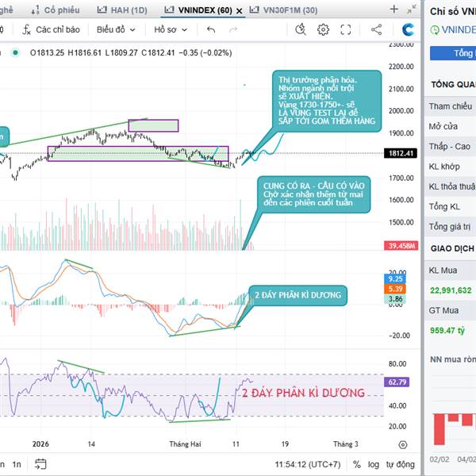
Task: Open time axis settings circle icon
Action: click(402, 445)
